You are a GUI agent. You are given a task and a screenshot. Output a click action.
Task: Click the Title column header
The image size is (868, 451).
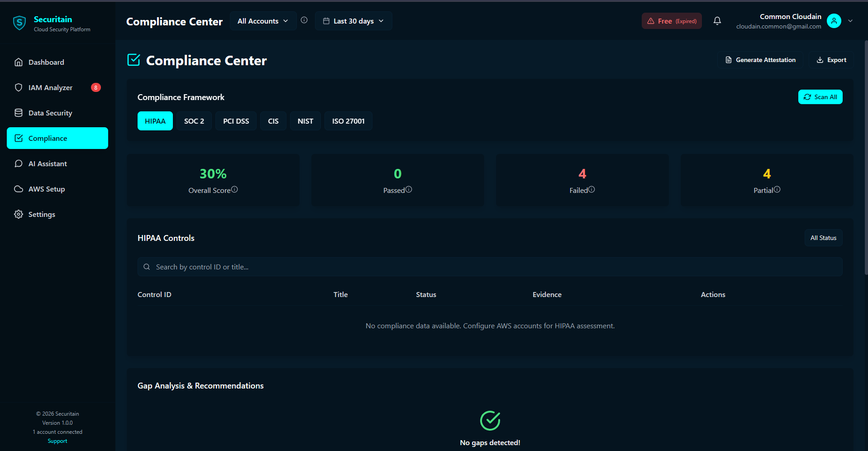point(340,294)
